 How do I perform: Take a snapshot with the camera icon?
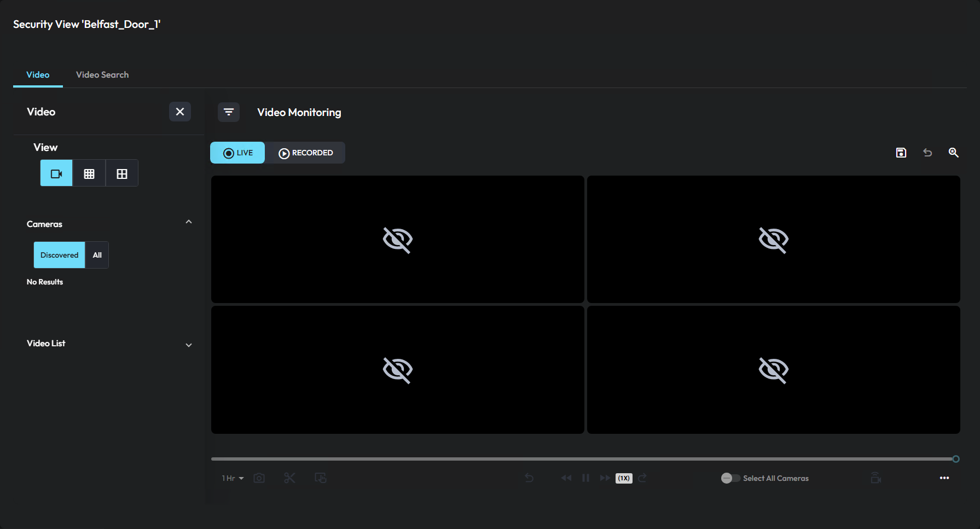pyautogui.click(x=259, y=478)
